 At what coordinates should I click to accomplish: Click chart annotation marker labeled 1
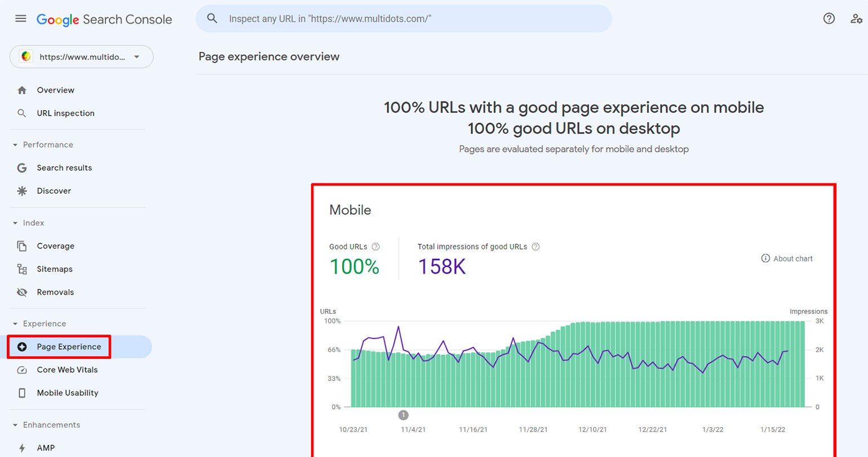pos(403,415)
